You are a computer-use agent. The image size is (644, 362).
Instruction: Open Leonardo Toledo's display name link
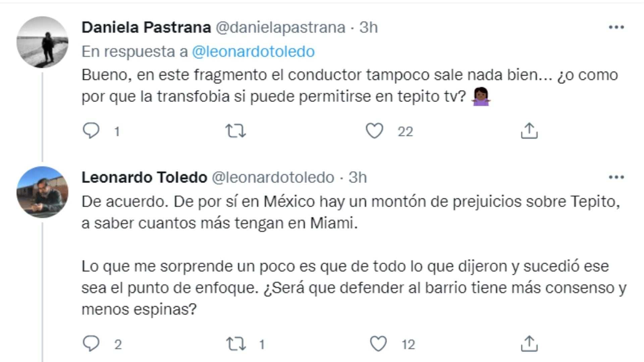tap(144, 177)
